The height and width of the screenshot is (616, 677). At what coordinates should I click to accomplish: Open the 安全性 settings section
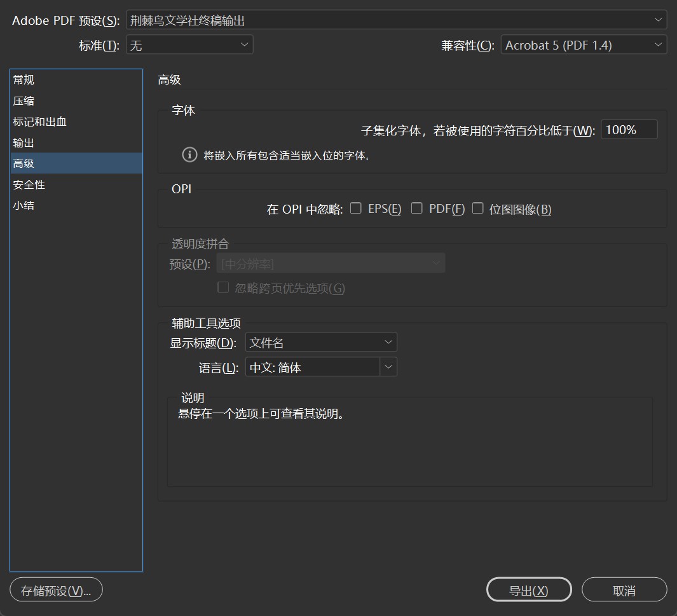tap(29, 184)
